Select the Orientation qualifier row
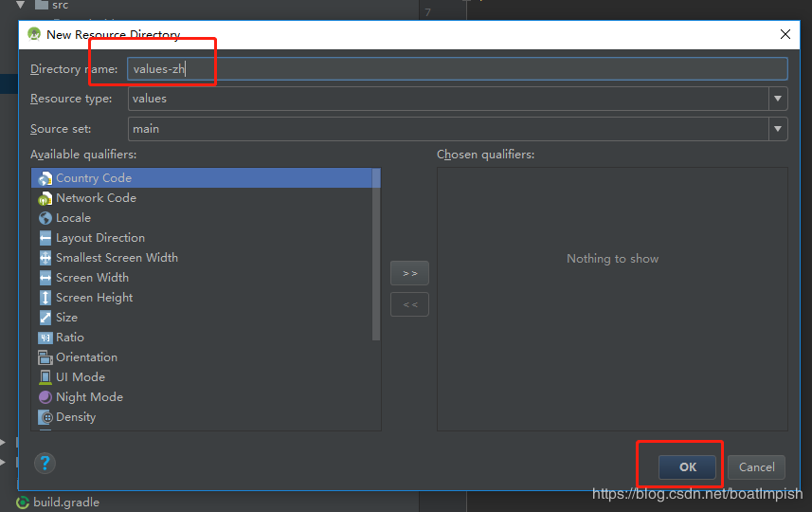This screenshot has width=812, height=512. pyautogui.click(x=202, y=357)
